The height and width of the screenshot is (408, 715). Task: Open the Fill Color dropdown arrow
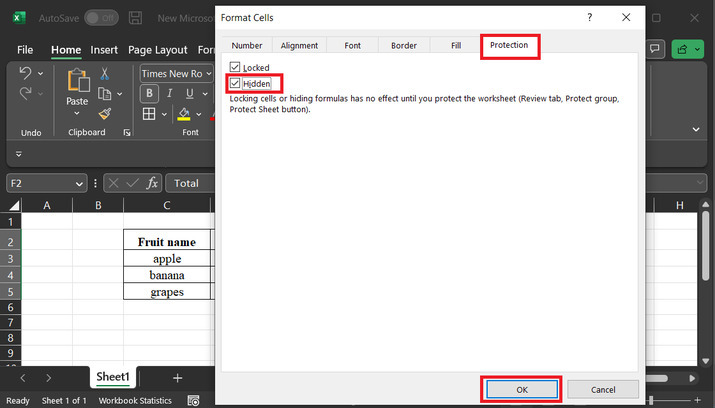199,114
